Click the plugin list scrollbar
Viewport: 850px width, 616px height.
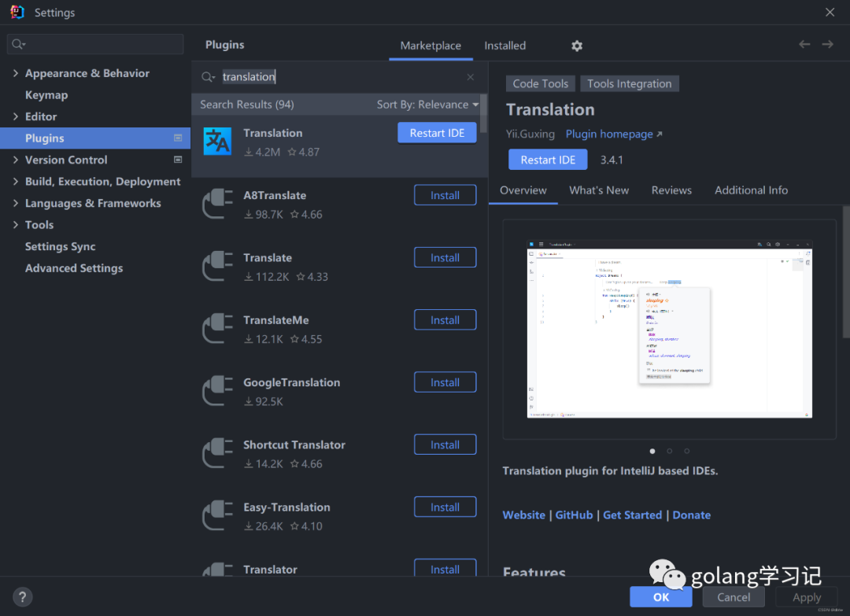point(483,114)
